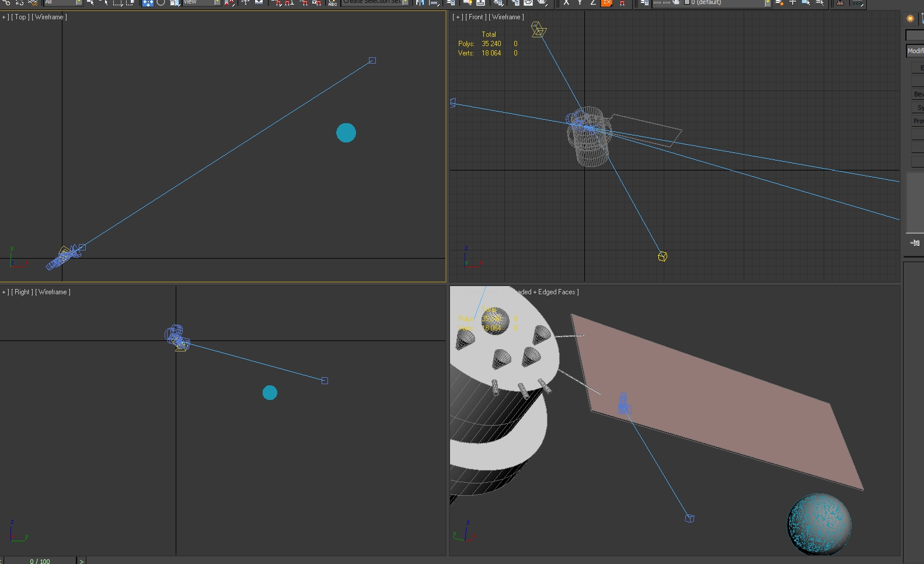Open the 'View' reference coordinate dropdown
Image resolution: width=924 pixels, height=564 pixels.
click(x=202, y=2)
